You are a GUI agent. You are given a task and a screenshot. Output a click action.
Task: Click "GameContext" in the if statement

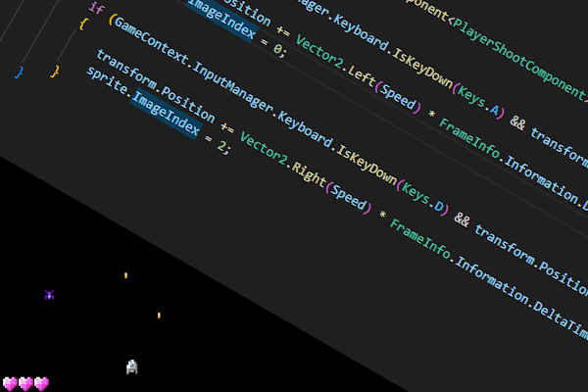pyautogui.click(x=151, y=41)
